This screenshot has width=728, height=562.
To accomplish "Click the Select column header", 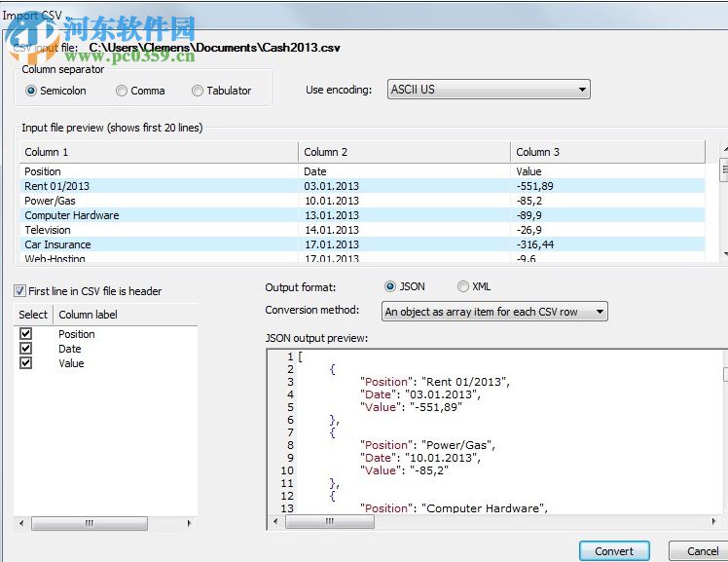I will click(x=33, y=315).
